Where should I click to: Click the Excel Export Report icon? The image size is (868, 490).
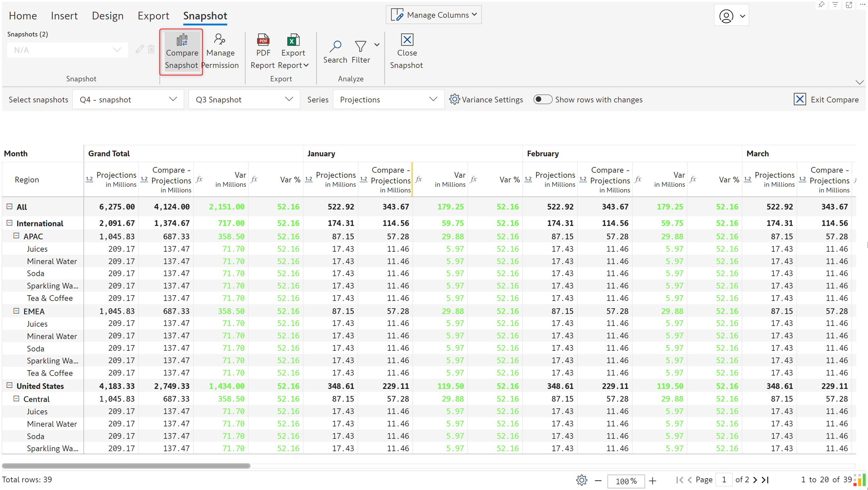click(x=293, y=40)
